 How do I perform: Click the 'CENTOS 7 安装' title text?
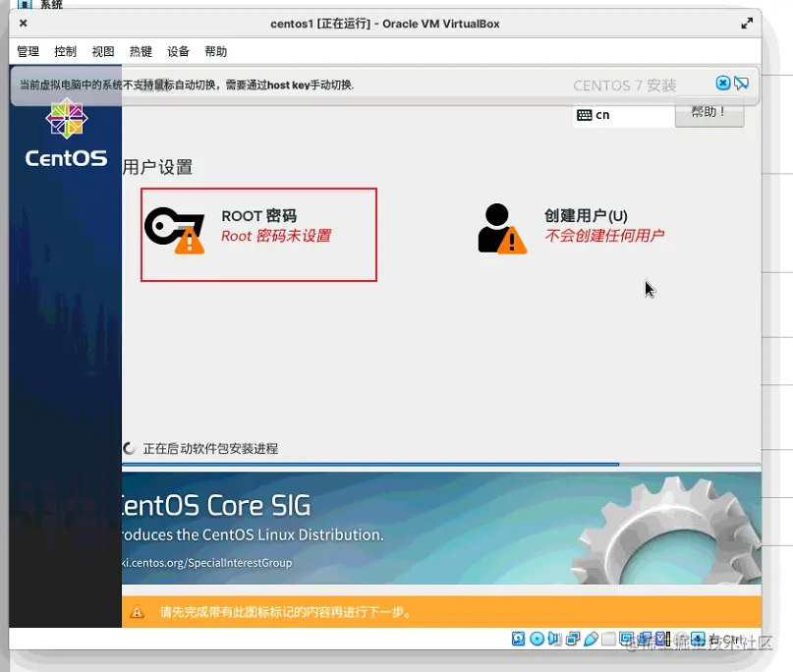[625, 85]
